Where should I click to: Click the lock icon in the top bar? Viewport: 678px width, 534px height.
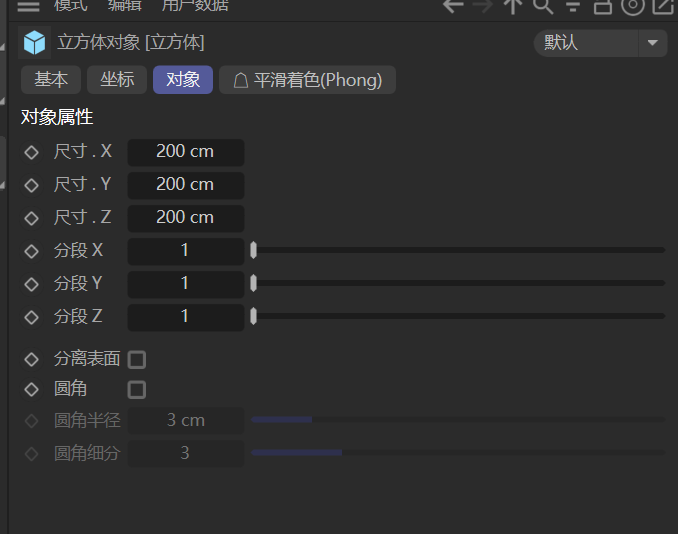tap(603, 6)
